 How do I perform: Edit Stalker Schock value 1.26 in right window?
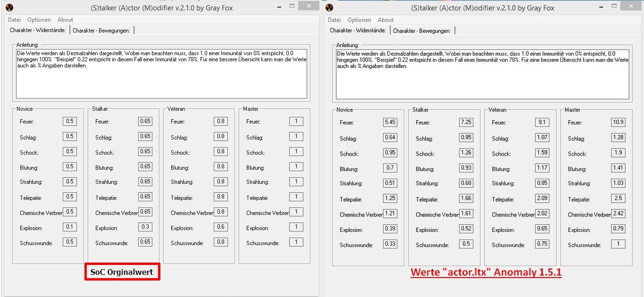466,153
